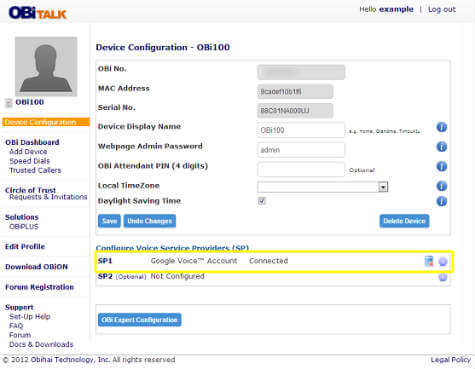This screenshot has width=475, height=369.
Task: Click the SP2 round configure icon
Action: [x=443, y=277]
